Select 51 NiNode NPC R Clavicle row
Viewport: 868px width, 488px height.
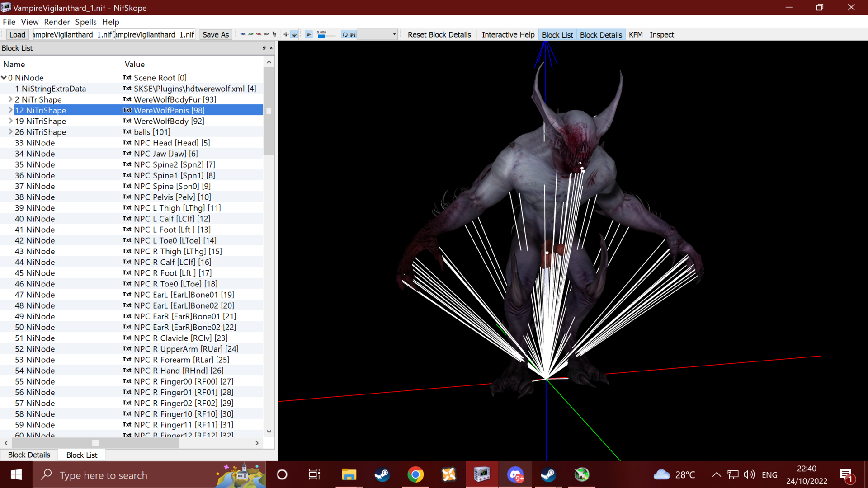click(132, 338)
